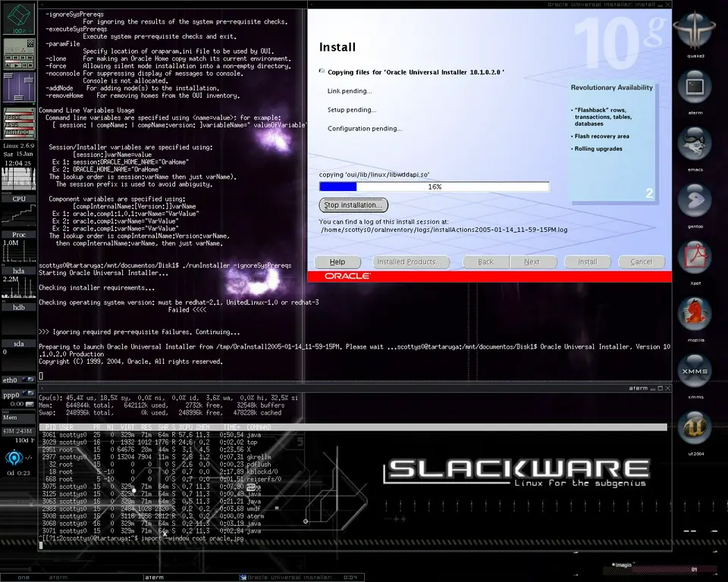The image size is (728, 582).
Task: Click 'Link pending...' status text
Action: (x=350, y=91)
